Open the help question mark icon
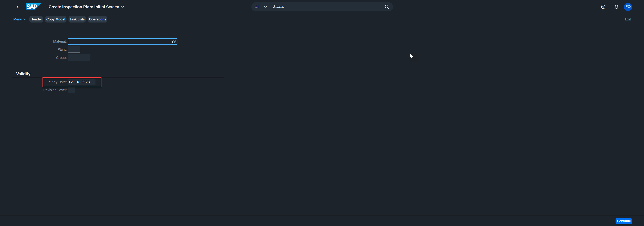 click(x=603, y=7)
